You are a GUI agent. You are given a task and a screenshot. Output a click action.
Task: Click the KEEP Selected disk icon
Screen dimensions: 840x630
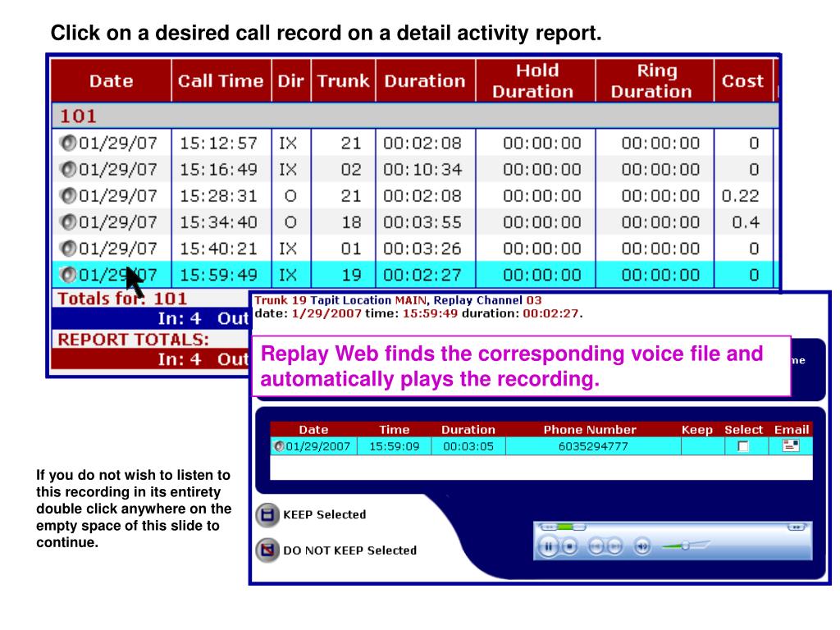(x=266, y=515)
